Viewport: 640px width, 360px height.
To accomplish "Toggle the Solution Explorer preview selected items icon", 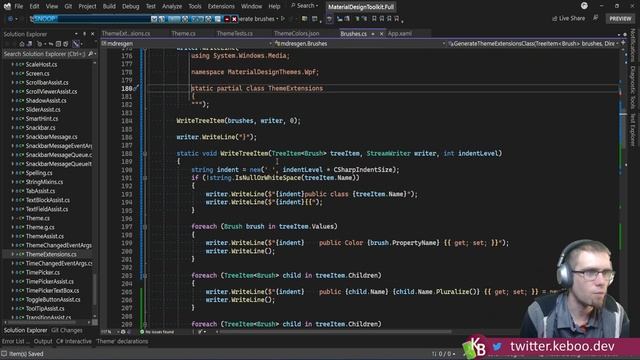I will [x=76, y=44].
